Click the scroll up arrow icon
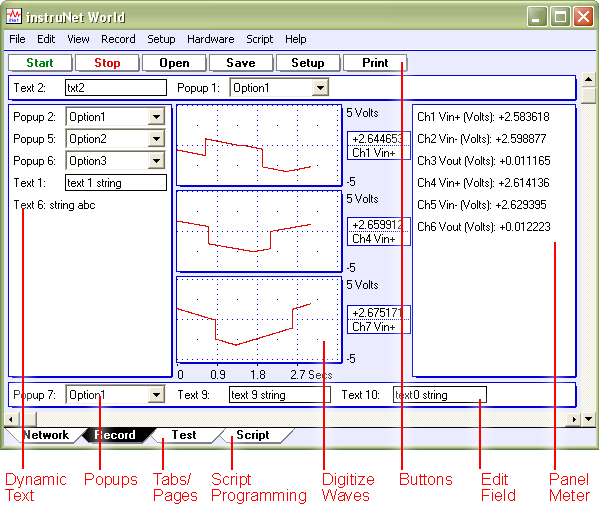Image resolution: width=599 pixels, height=505 pixels. 588,79
